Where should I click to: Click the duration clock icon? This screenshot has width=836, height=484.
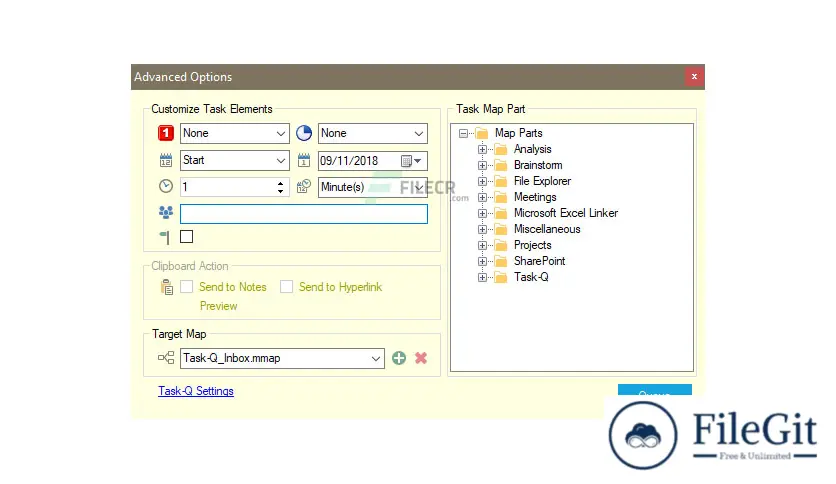(x=166, y=187)
